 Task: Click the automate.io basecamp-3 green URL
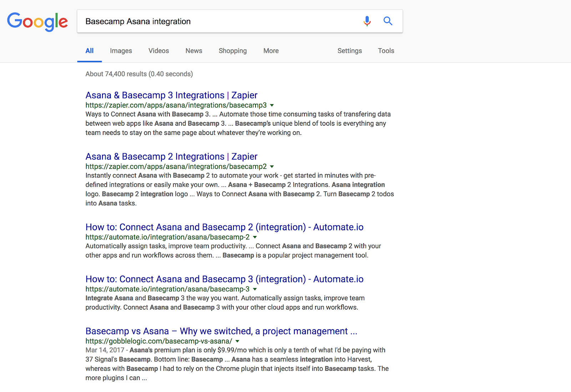167,289
